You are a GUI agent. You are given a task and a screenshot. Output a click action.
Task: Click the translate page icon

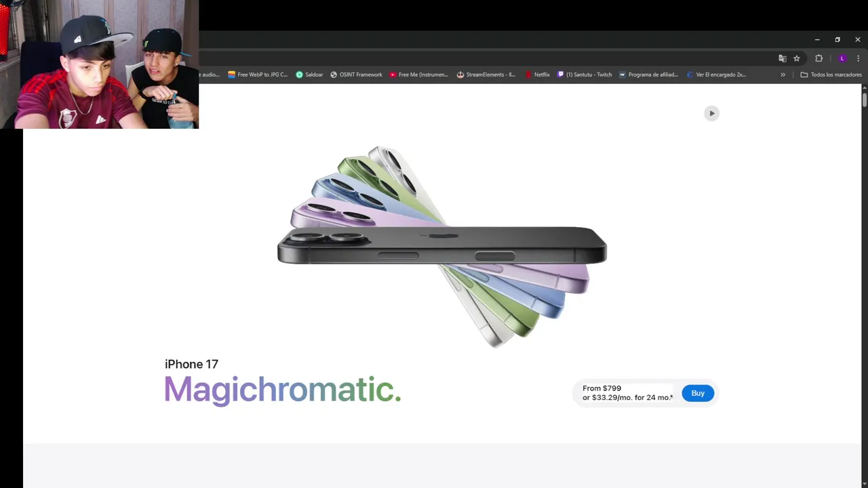782,58
